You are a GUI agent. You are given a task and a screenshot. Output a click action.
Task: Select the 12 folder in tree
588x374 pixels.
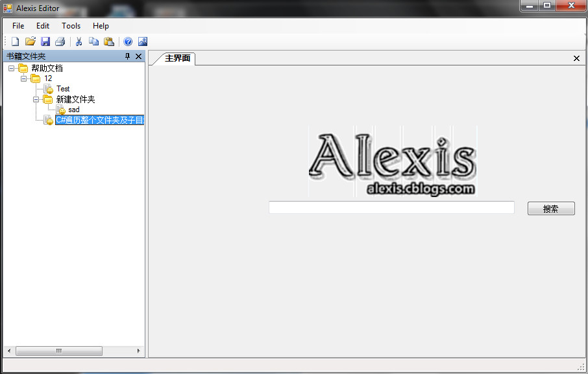(x=48, y=78)
